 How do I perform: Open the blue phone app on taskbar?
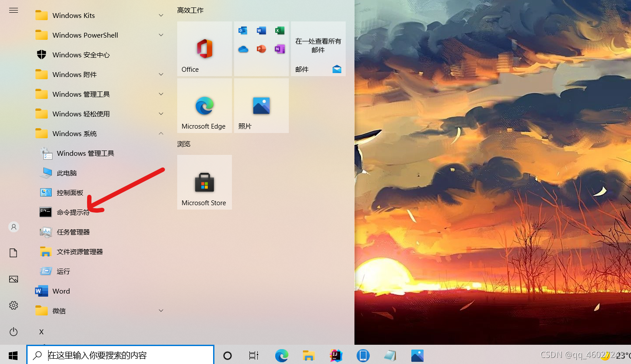[363, 355]
